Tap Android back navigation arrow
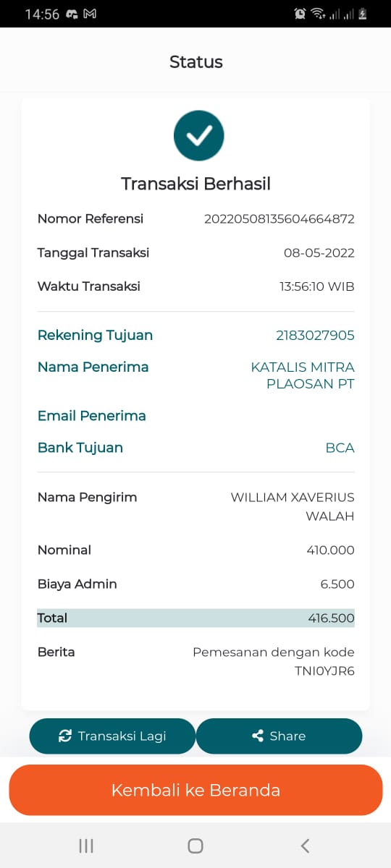 coord(305,846)
